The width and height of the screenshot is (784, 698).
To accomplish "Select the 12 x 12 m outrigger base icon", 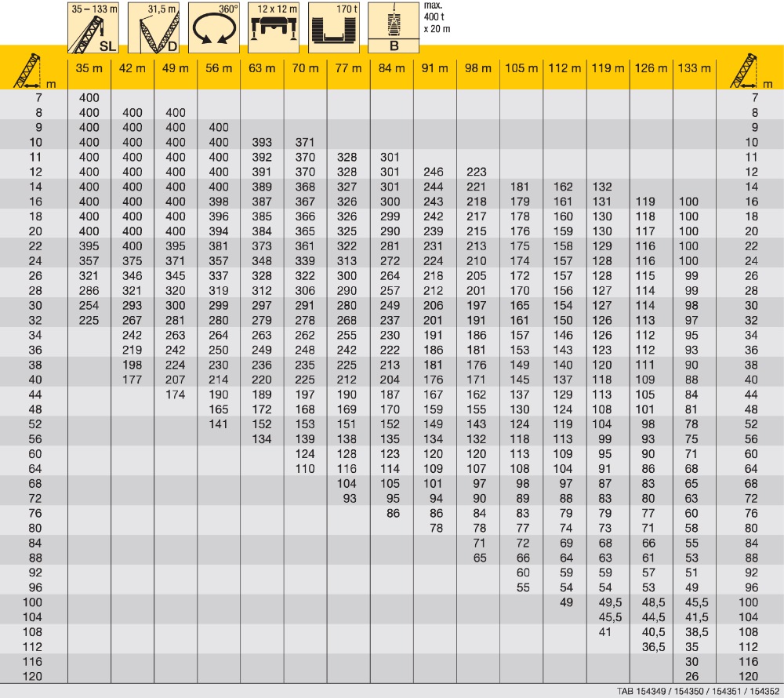I will coord(274,28).
